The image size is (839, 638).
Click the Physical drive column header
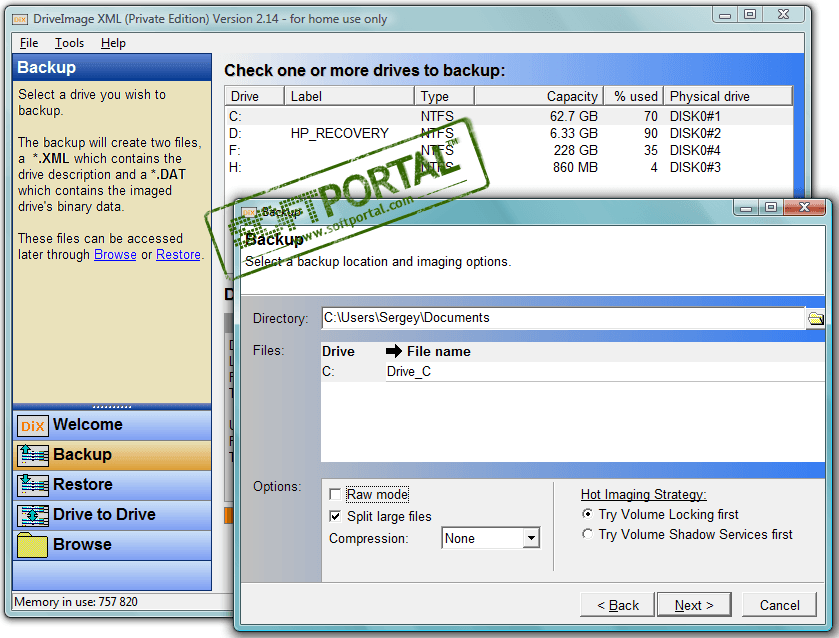click(728, 96)
